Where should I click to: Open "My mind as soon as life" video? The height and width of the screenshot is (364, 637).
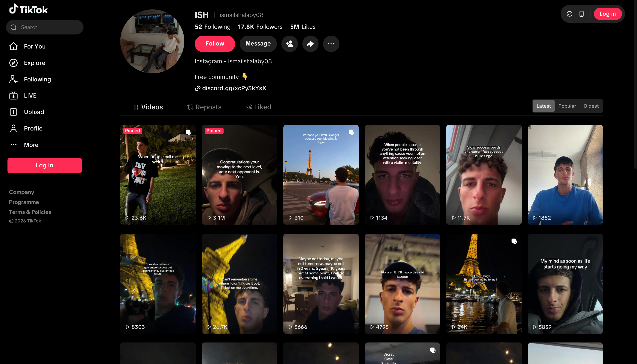pyautogui.click(x=565, y=284)
